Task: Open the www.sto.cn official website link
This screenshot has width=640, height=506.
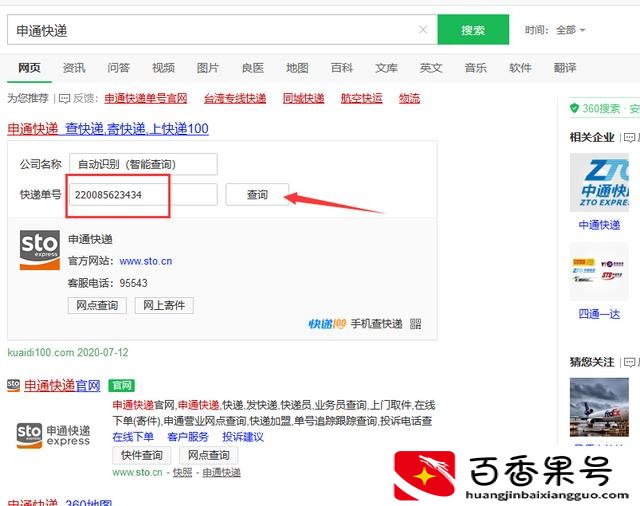Action: [x=146, y=261]
